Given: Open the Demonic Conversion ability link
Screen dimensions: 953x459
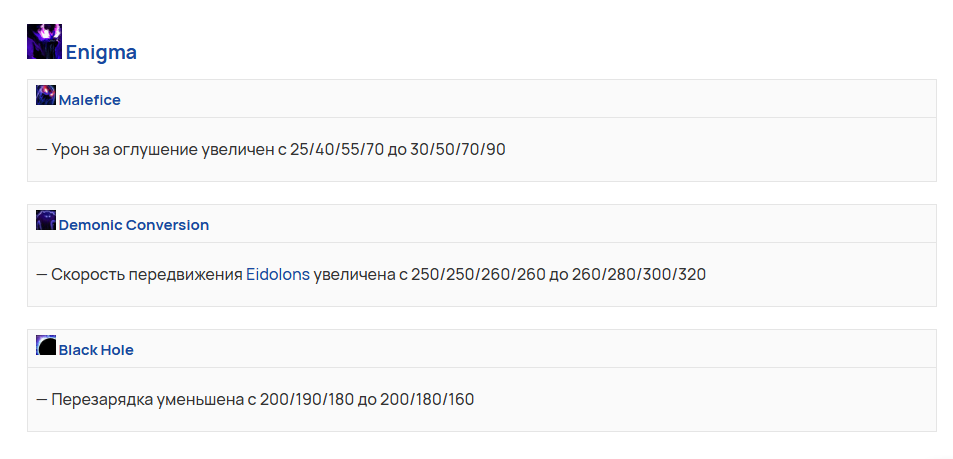Looking at the screenshot, I should (x=134, y=226).
